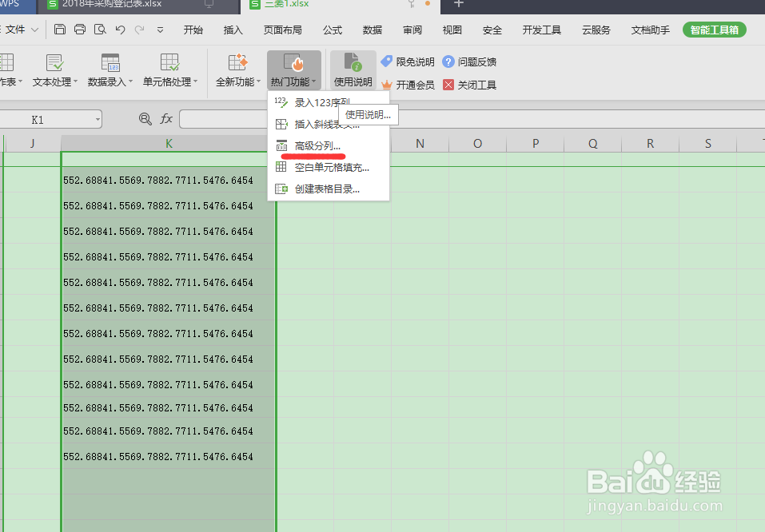Open the 文档助手 tab
The height and width of the screenshot is (532, 765).
pos(651,30)
